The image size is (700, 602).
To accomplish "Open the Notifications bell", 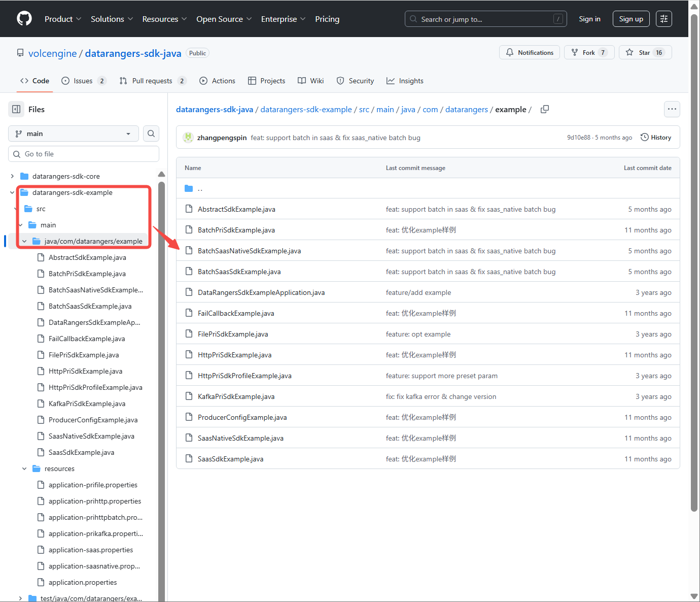I will 530,52.
